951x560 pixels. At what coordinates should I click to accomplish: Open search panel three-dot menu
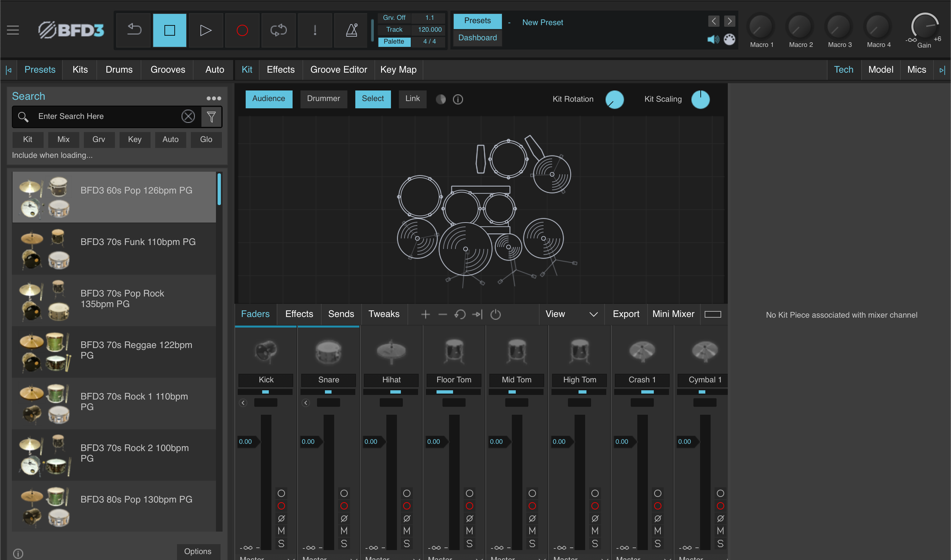(214, 98)
